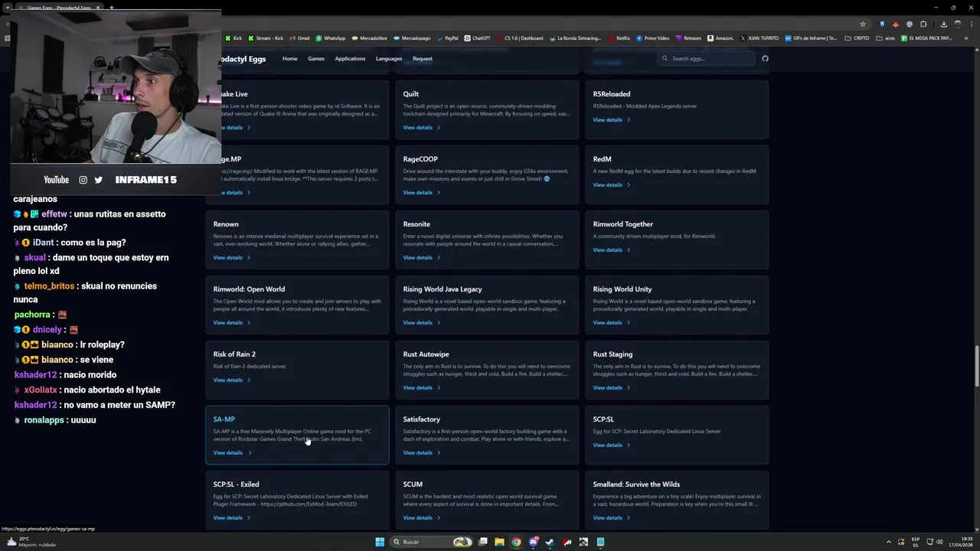
Task: Open the Smalland: Survive the Wilds card
Action: 677,500
